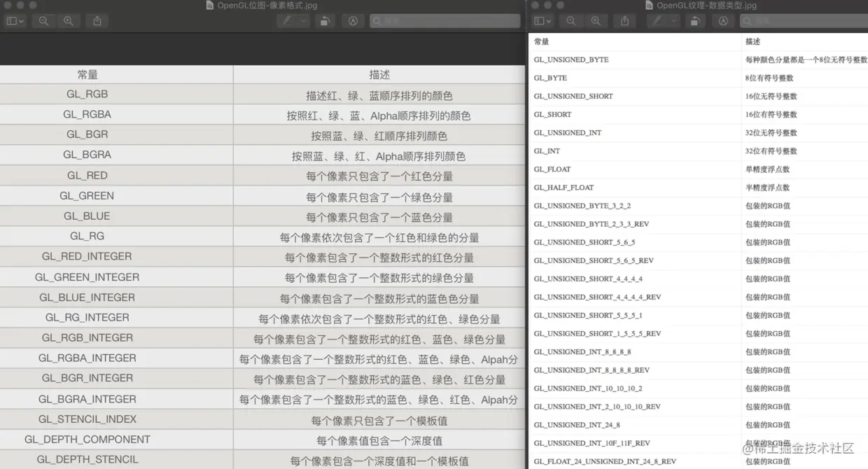Click the GL_RG_INTEGER cell

[x=87, y=318]
